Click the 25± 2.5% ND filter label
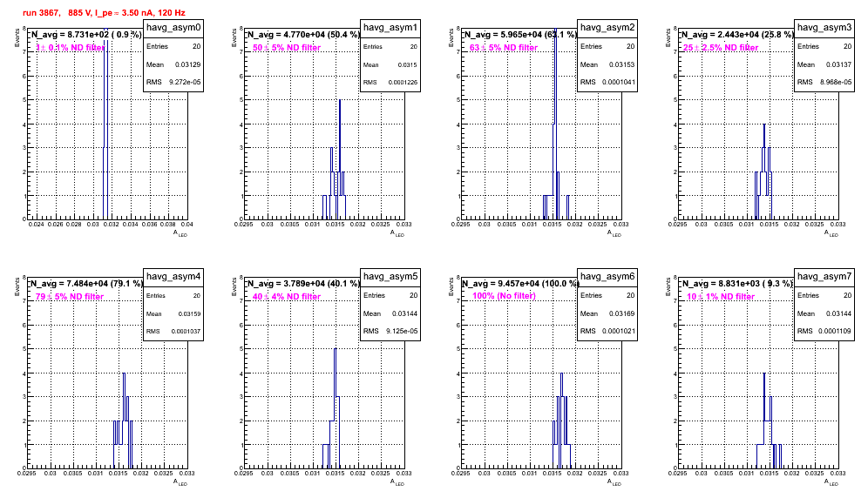The image size is (868, 498). click(x=721, y=48)
